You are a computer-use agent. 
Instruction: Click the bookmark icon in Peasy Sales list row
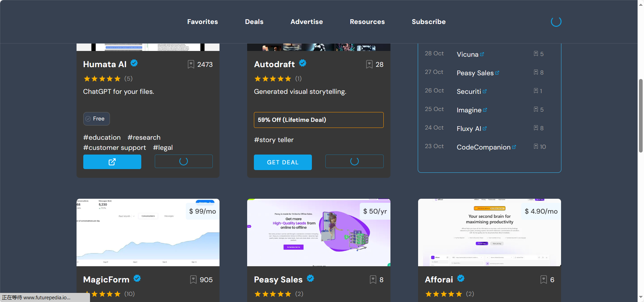[536, 72]
